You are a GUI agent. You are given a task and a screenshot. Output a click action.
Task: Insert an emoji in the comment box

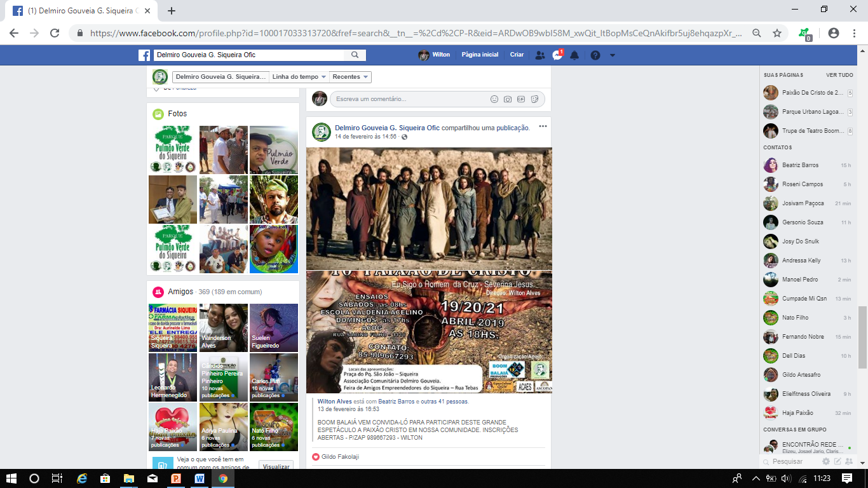coord(494,99)
